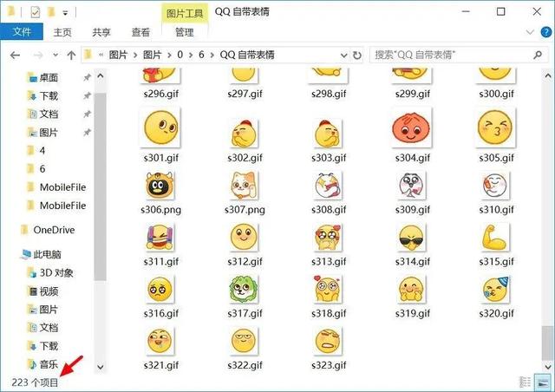Image resolution: width=555 pixels, height=392 pixels.
Task: Select the s311.gif laughing emoji
Action: 160,238
